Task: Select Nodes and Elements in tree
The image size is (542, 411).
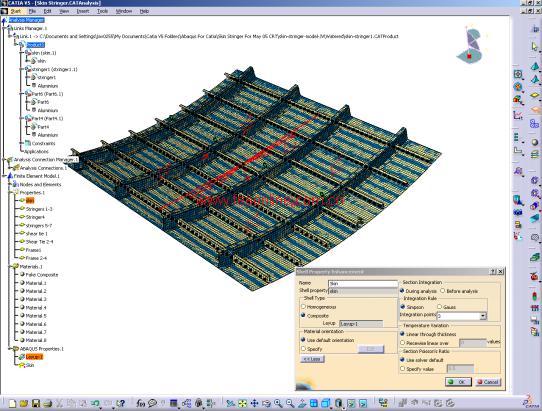Action: 40,184
